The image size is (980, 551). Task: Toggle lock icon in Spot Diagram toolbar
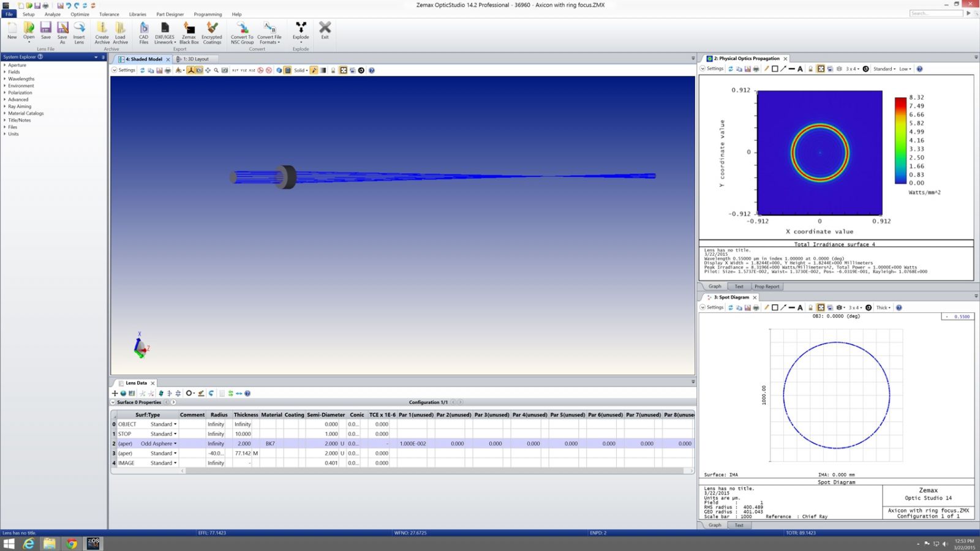pyautogui.click(x=810, y=307)
